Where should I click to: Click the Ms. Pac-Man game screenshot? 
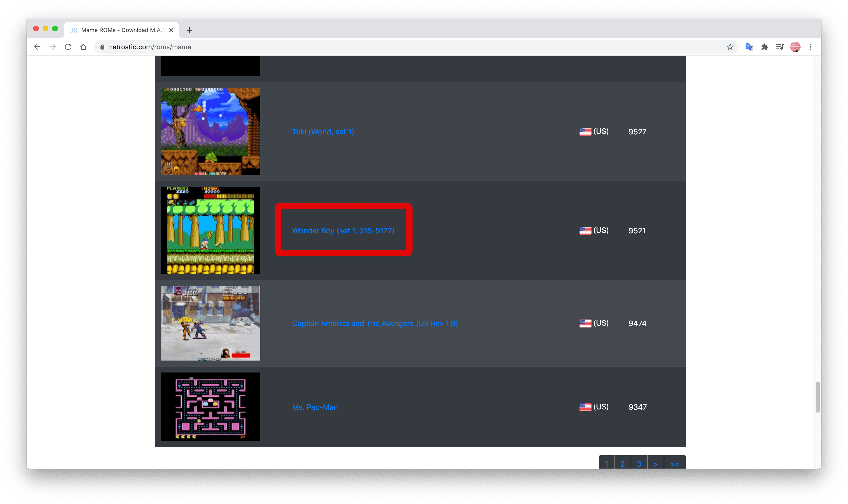coord(210,407)
